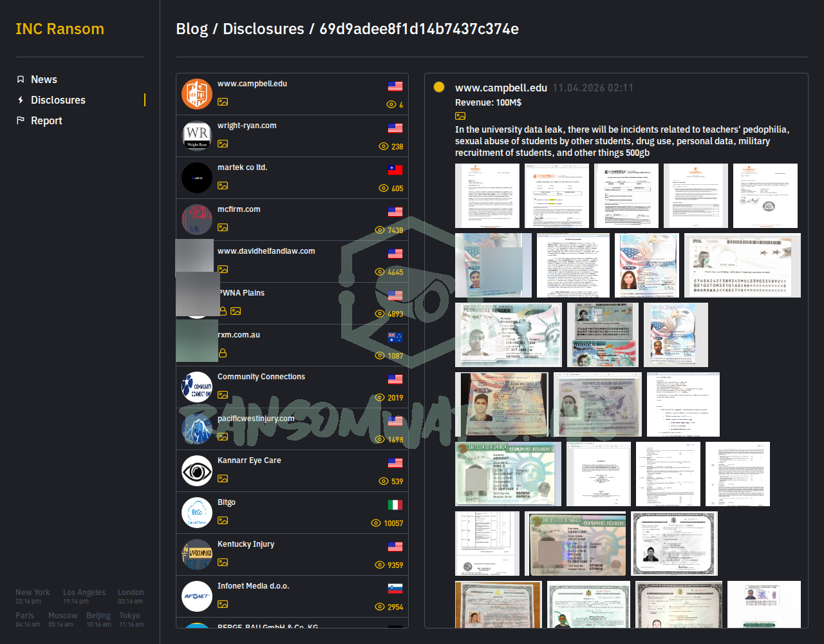Click the Report flag icon in sidebar

[x=21, y=120]
